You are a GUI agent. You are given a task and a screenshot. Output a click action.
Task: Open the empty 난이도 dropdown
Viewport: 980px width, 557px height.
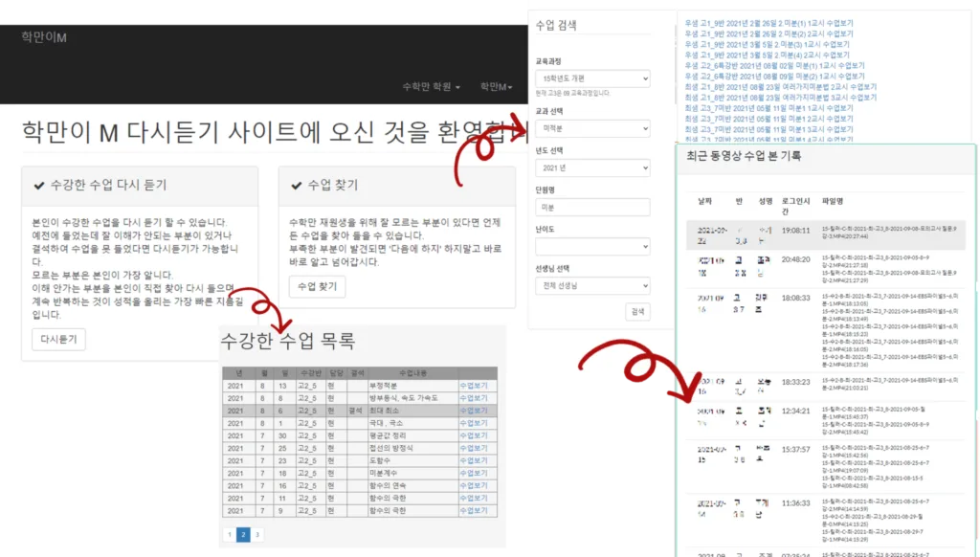(592, 246)
